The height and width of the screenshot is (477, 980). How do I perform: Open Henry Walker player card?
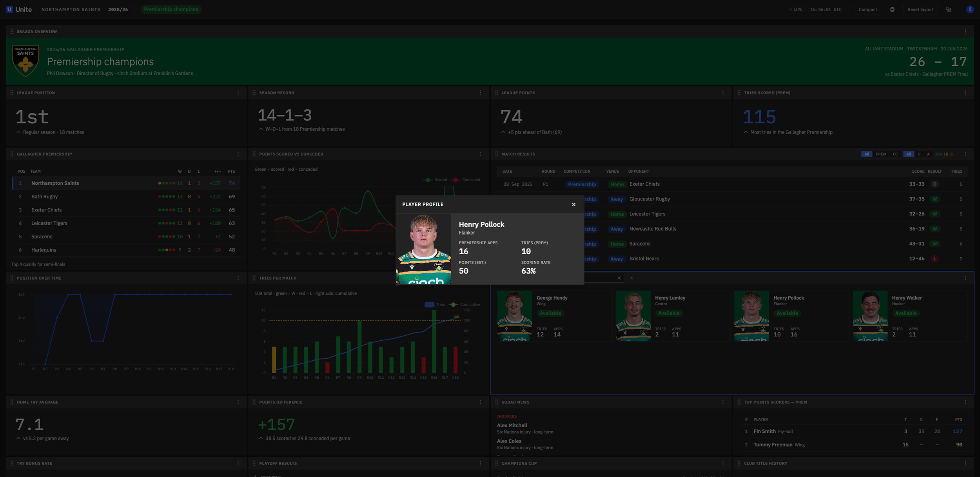[910, 316]
